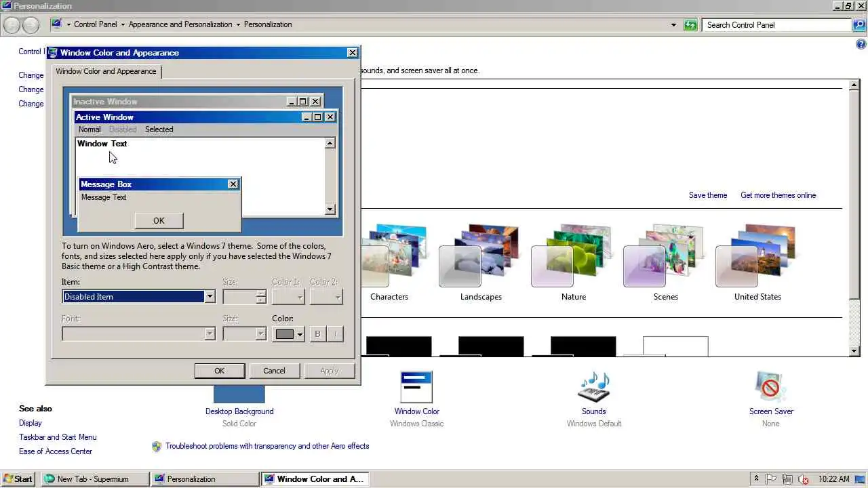This screenshot has height=488, width=868.
Task: Click the Inactive Window title bar preview
Action: click(x=197, y=102)
